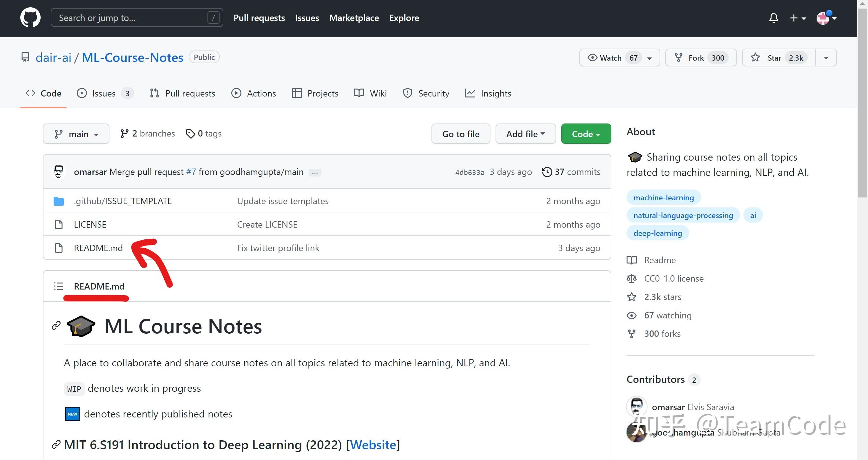This screenshot has width=868, height=460.
Task: Click the search input field
Action: (x=137, y=17)
